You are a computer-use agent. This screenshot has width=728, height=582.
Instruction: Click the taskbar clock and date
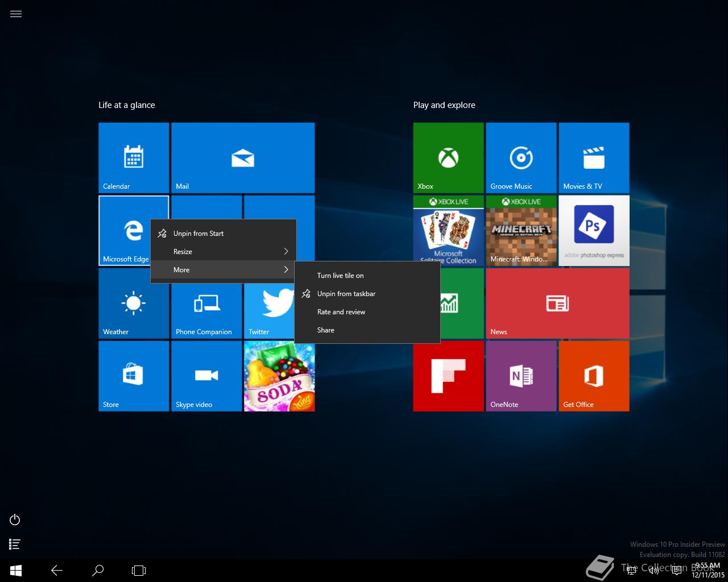click(x=708, y=571)
